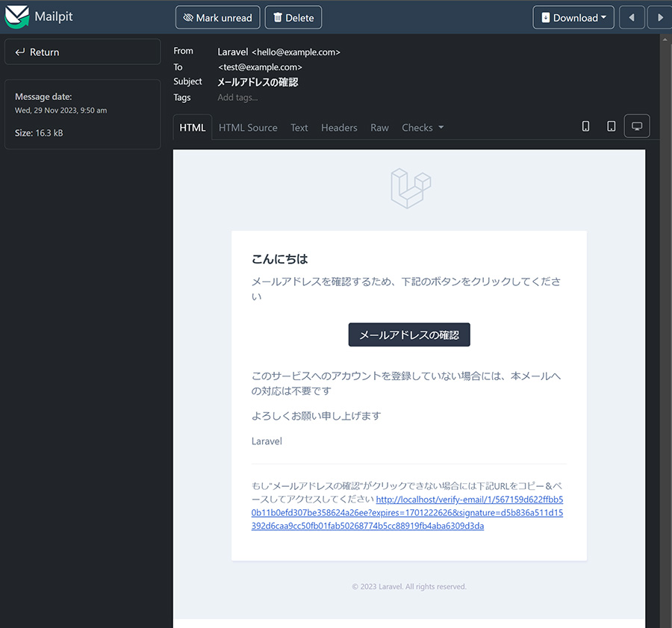Switch to the HTML tab

coord(193,128)
